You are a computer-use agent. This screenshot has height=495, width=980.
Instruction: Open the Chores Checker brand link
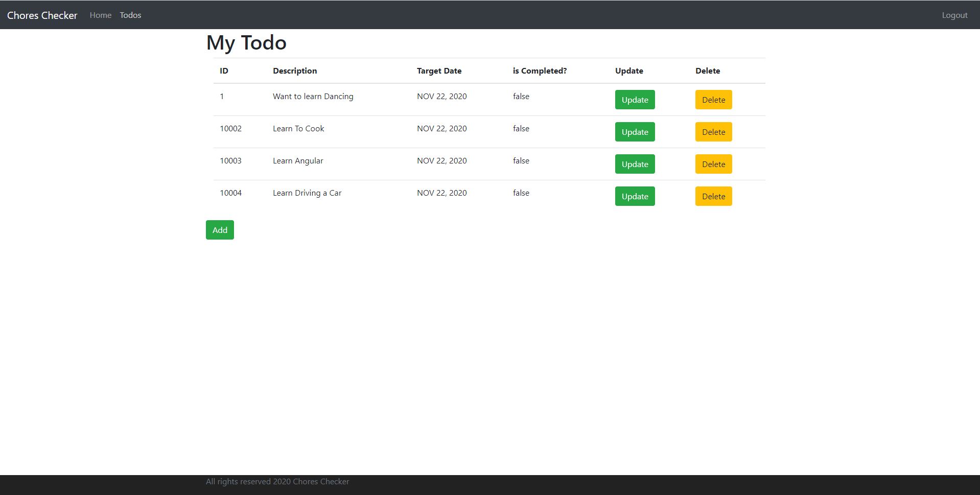(x=42, y=15)
